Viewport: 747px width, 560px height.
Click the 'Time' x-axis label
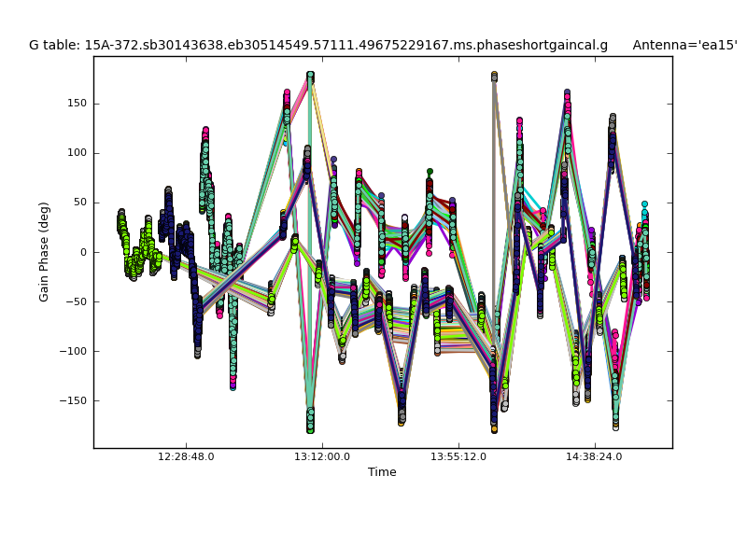click(382, 472)
